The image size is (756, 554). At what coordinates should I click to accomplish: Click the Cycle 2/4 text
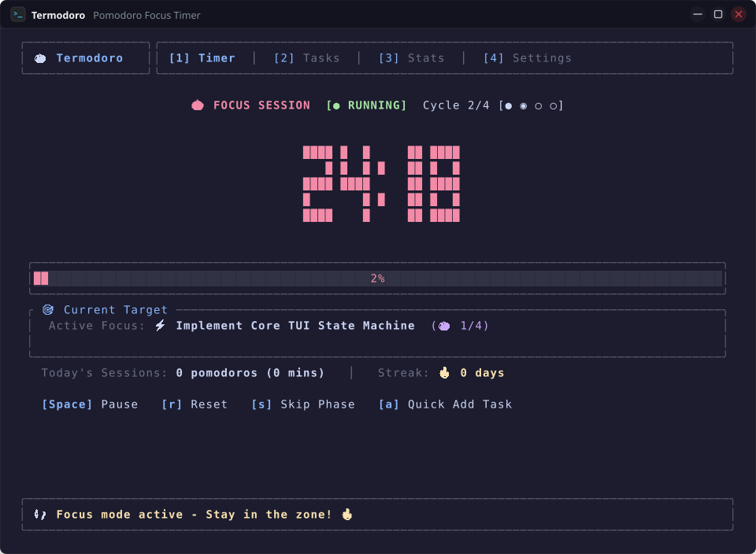point(456,105)
